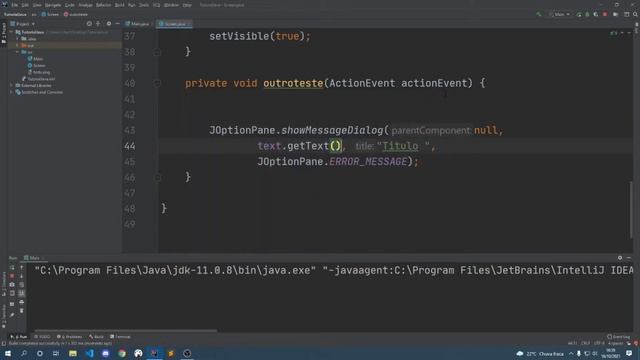The width and height of the screenshot is (640, 360).
Task: Click the Debug icon in the toolbar
Action: (x=587, y=14)
